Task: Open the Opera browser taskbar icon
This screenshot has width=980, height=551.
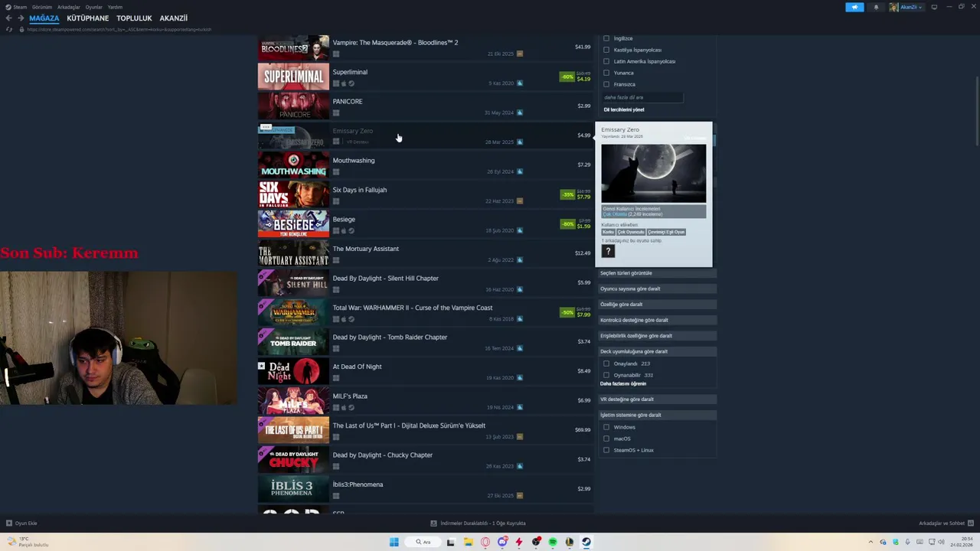Action: [485, 542]
